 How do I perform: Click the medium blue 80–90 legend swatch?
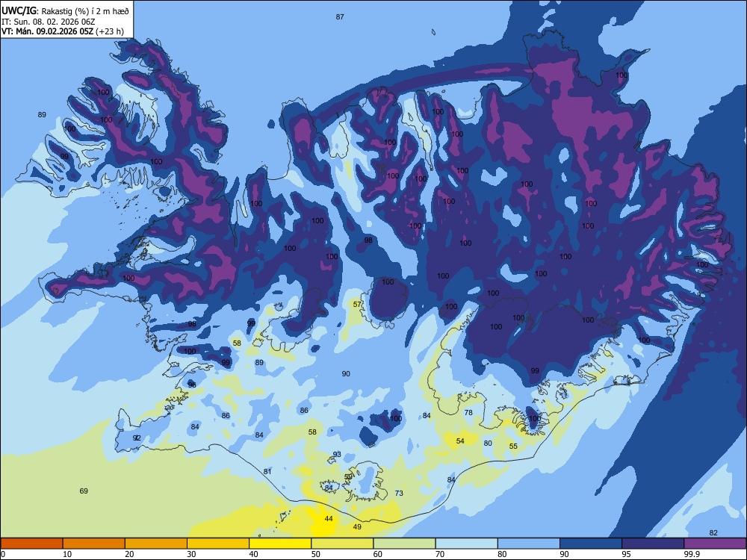tap(528, 544)
